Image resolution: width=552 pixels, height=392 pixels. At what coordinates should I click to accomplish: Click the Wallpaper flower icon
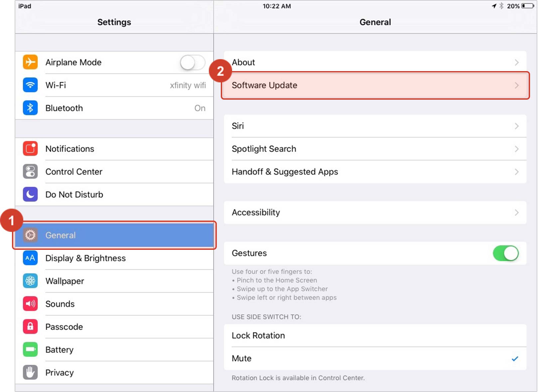pyautogui.click(x=30, y=281)
